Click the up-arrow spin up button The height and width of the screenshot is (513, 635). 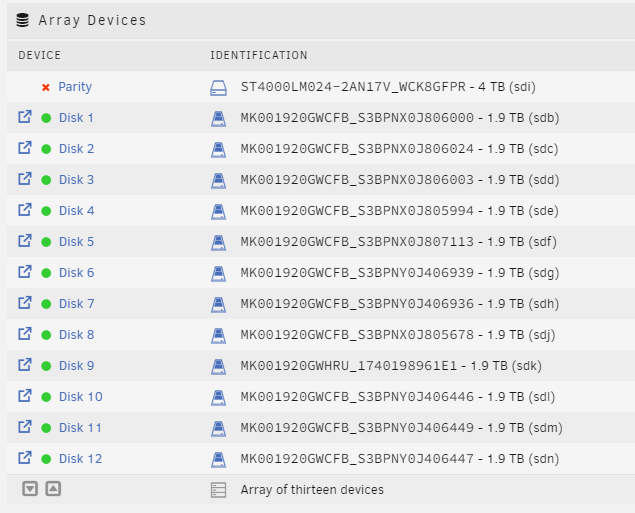(53, 489)
